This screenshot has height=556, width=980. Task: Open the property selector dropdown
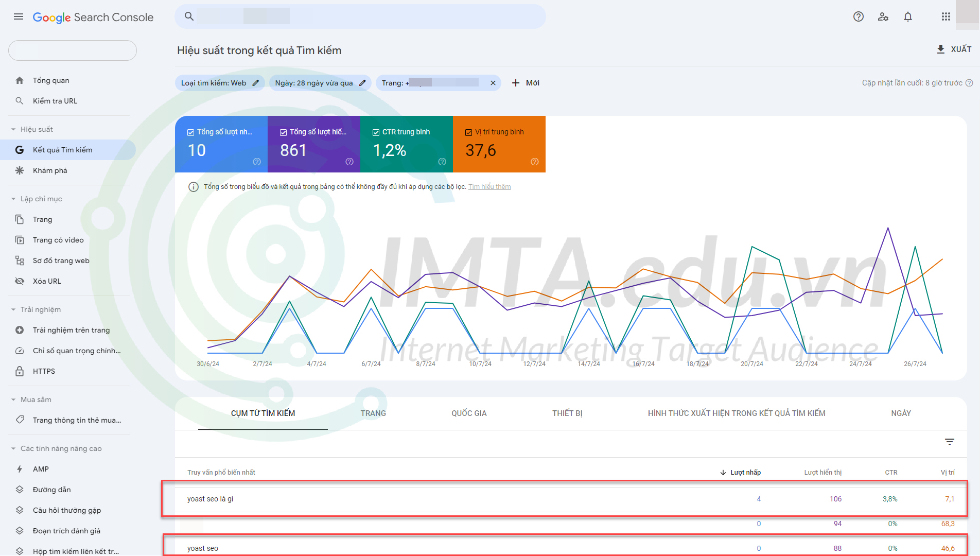(73, 50)
